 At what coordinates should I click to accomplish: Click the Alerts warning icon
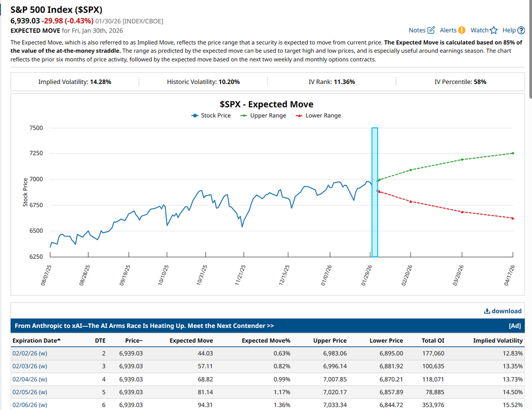tap(462, 30)
